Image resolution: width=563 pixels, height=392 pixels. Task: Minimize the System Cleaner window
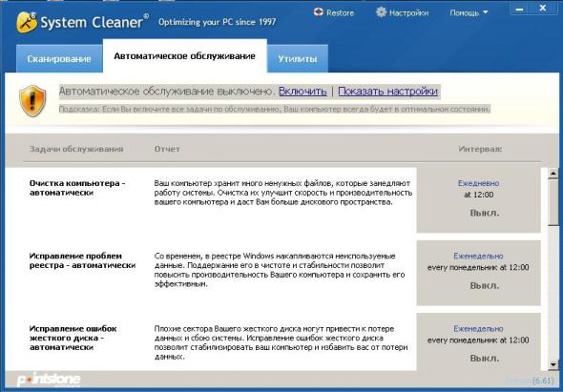519,9
